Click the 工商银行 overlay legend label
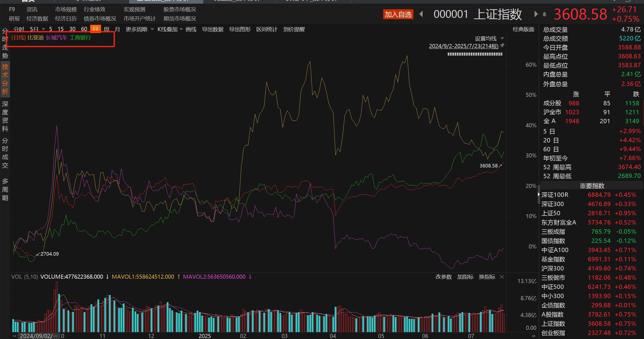This screenshot has width=644, height=339. pyautogui.click(x=80, y=38)
